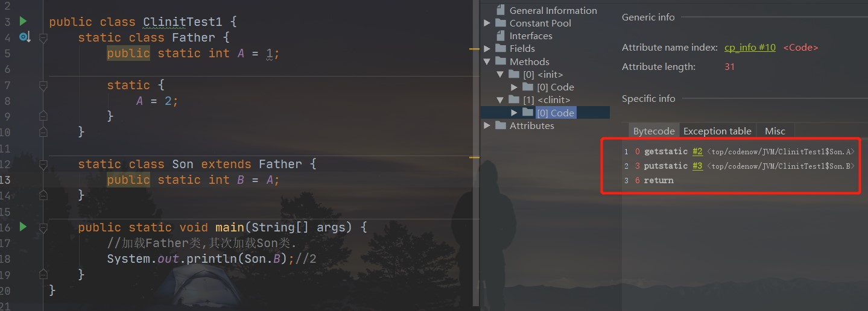
Task: Click the Methods folder icon
Action: pyautogui.click(x=500, y=61)
